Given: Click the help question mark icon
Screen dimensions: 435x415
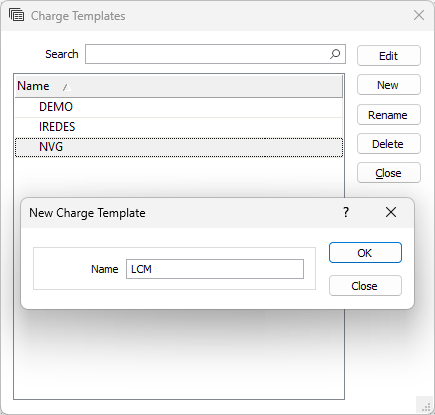Looking at the screenshot, I should pyautogui.click(x=346, y=212).
